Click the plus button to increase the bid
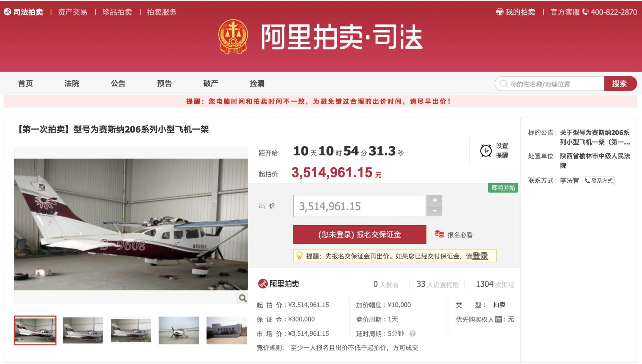Screen dimensions: 642x364 (435, 200)
